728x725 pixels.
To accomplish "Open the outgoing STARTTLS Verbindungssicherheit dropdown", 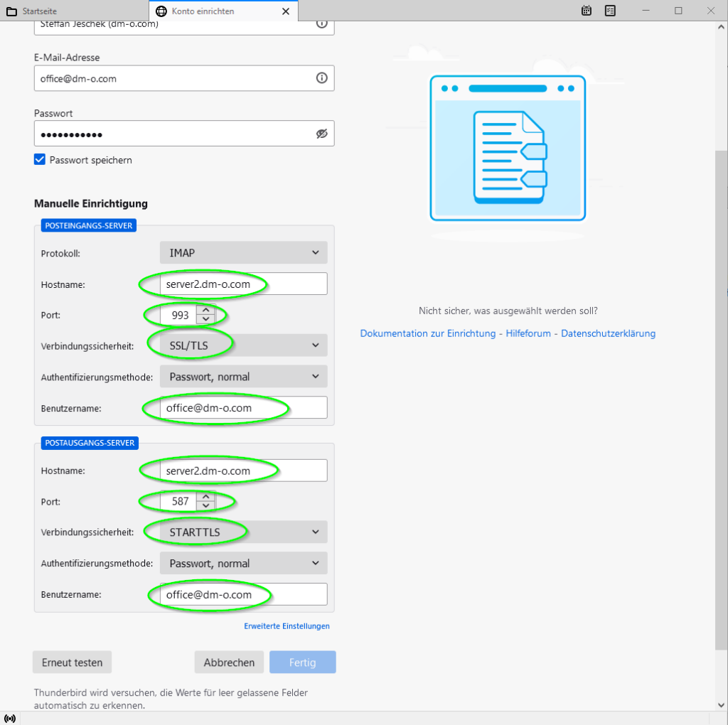I will pos(243,532).
